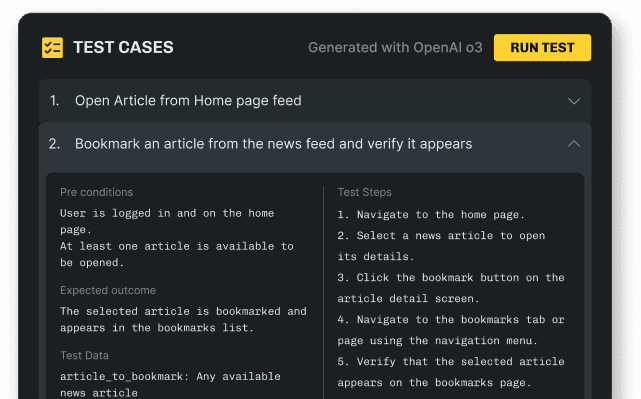Click the yellow checklist Test Cases icon

click(x=52, y=47)
